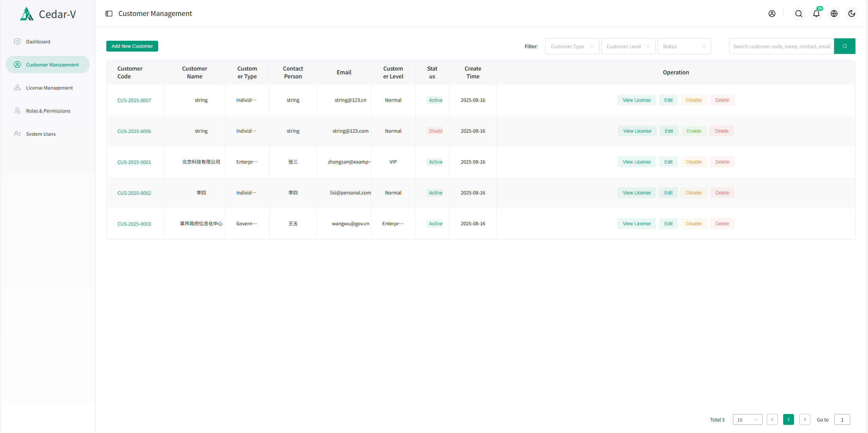The width and height of the screenshot is (868, 433).
Task: Open page size selector showing 16
Action: 747,419
